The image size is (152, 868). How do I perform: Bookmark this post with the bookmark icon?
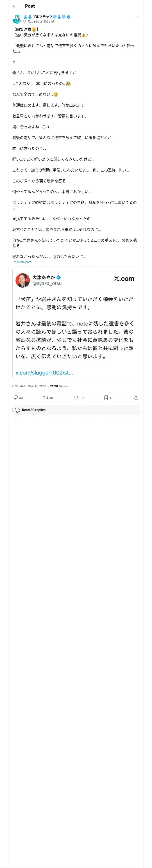[x=106, y=398]
